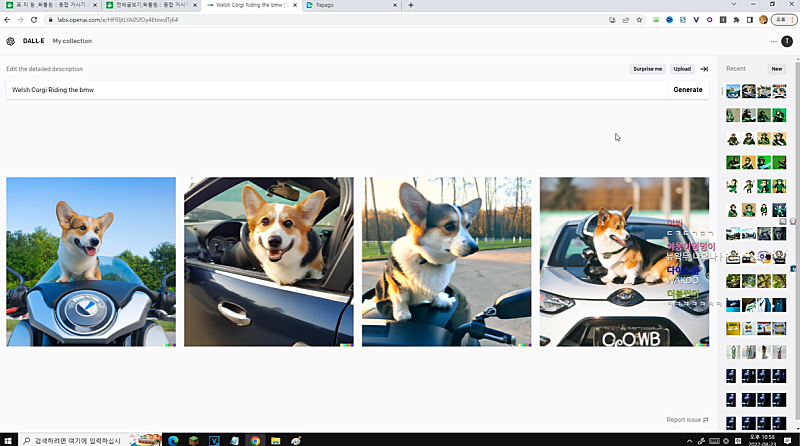Open the new tab plus button

tap(411, 5)
